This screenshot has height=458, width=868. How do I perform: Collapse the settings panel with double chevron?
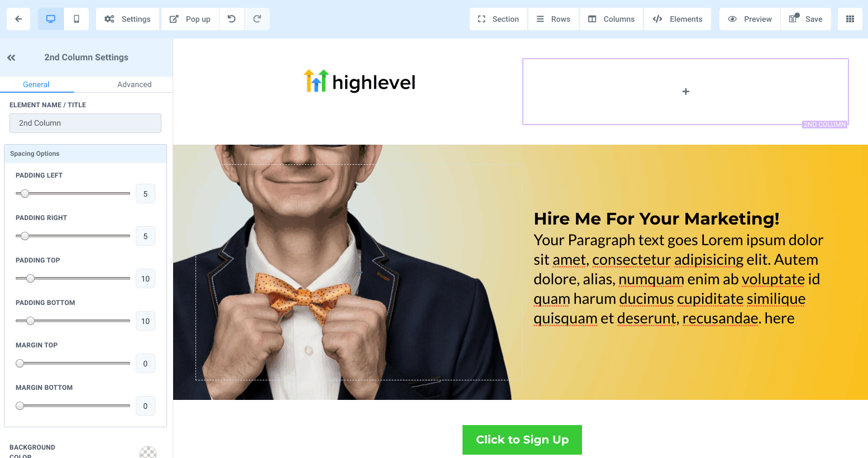[x=11, y=58]
